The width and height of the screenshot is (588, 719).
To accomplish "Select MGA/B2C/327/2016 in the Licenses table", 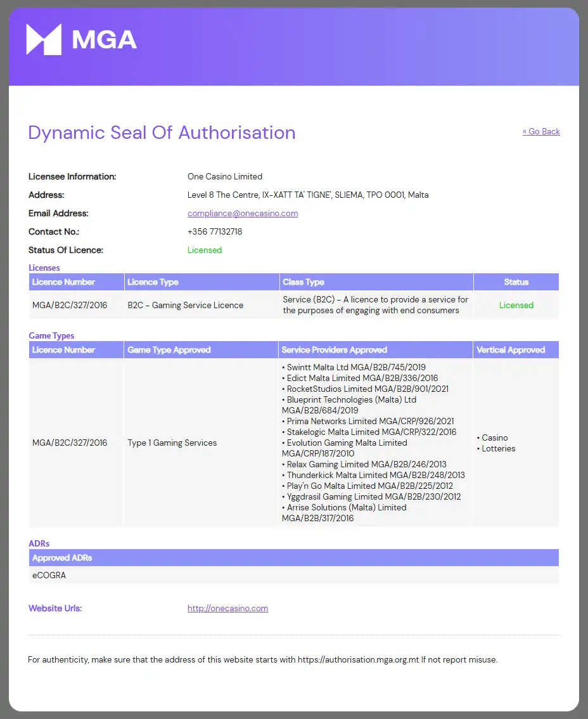I will [70, 306].
